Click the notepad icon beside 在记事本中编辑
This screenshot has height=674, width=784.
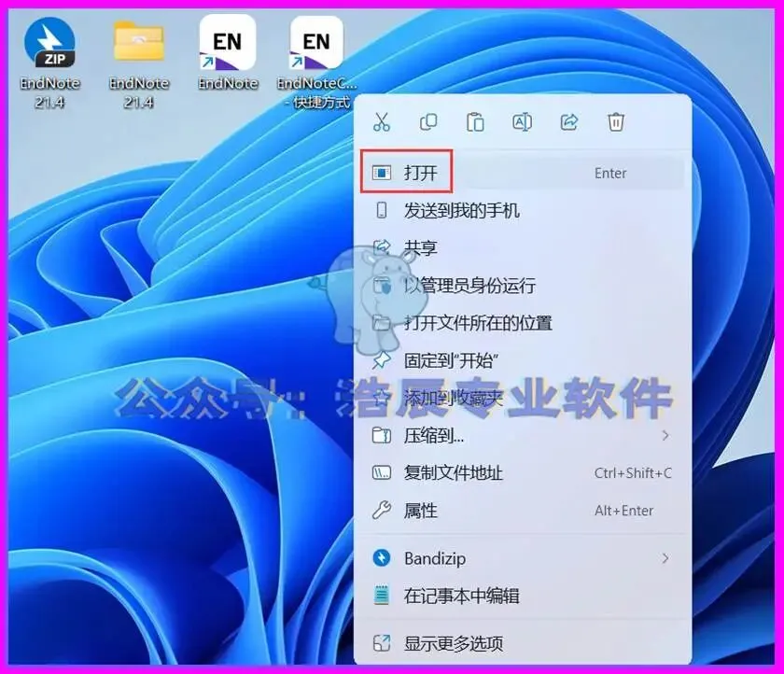(382, 595)
